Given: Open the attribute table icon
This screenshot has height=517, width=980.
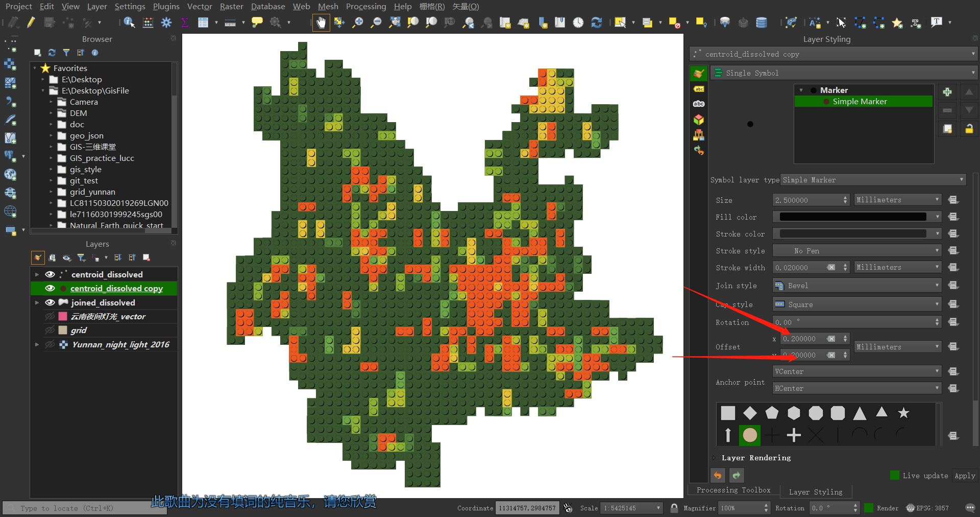Looking at the screenshot, I should click(203, 22).
